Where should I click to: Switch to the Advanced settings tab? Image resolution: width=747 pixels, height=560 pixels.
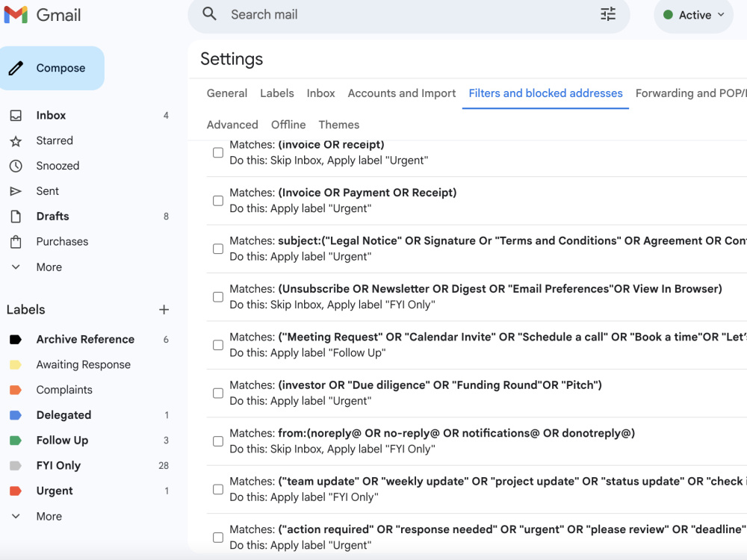232,125
